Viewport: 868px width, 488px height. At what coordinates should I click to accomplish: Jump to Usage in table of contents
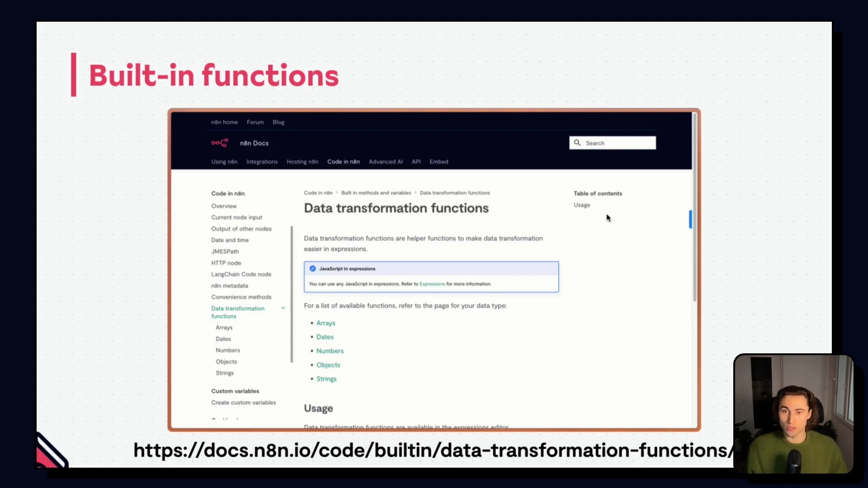582,205
